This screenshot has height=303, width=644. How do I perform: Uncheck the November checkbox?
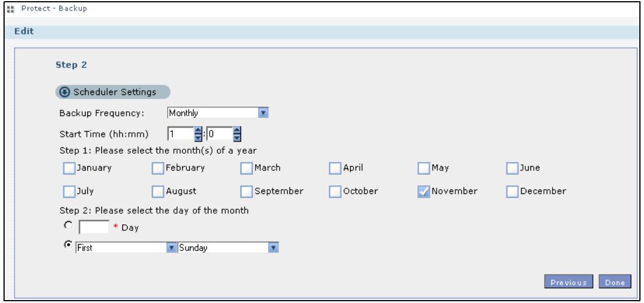[x=424, y=192]
